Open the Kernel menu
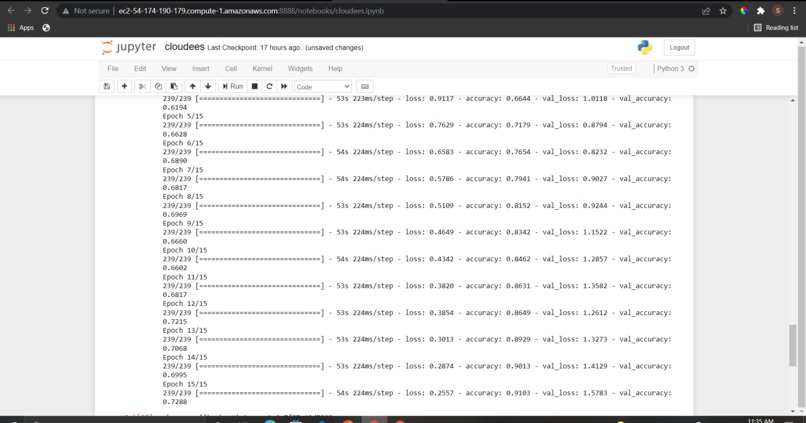 (262, 68)
